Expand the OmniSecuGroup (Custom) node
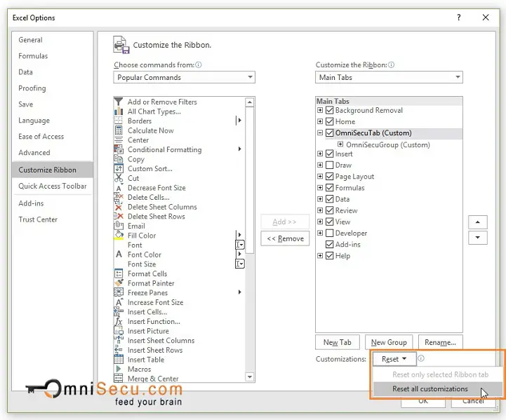The height and width of the screenshot is (420, 506). coord(340,144)
